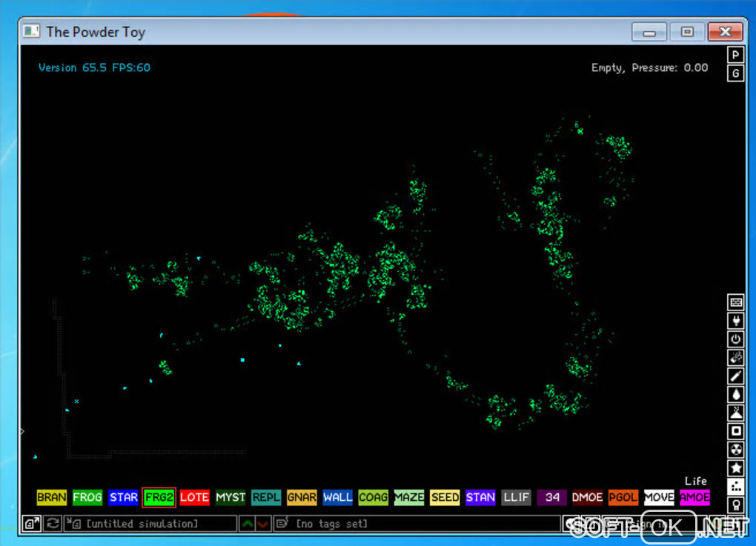Select the PGOL life element
This screenshot has width=756, height=546.
[x=623, y=497]
